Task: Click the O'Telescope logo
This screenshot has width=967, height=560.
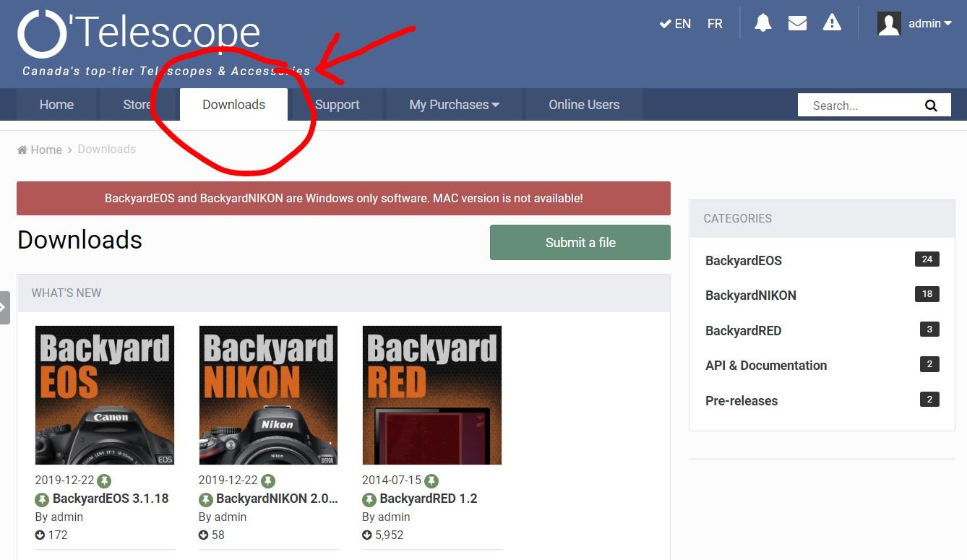Action: pos(139,34)
